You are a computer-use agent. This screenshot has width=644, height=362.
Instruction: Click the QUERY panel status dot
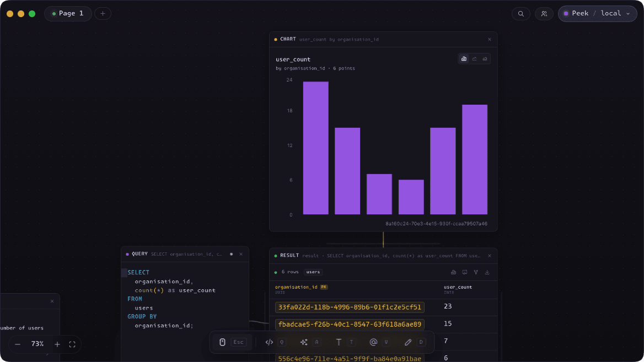[x=231, y=254]
